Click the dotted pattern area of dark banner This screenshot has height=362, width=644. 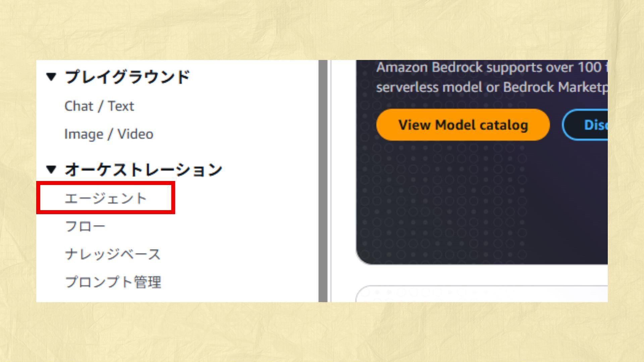(x=443, y=201)
